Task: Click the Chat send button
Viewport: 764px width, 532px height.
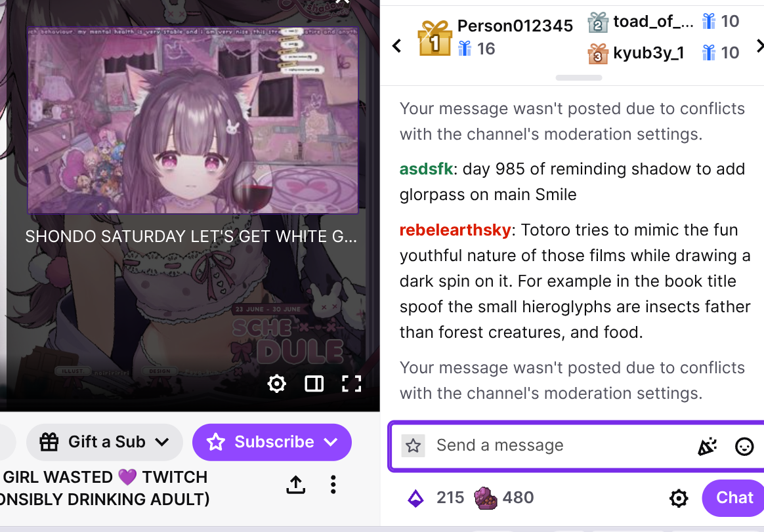Action: click(734, 498)
